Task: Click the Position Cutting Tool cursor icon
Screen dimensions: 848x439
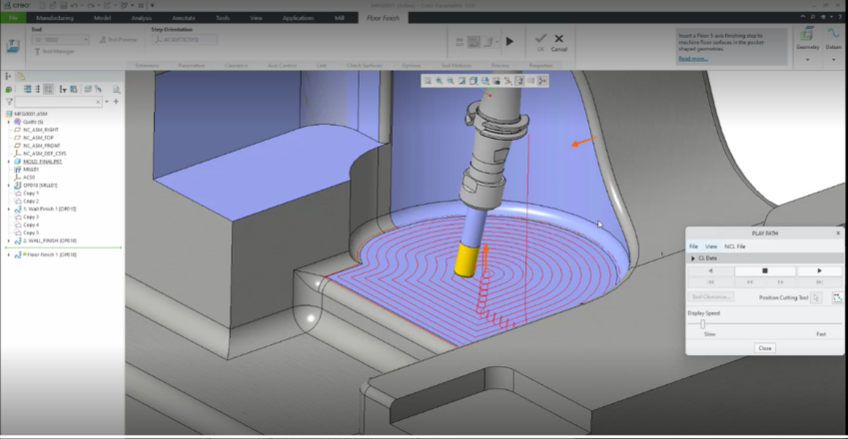Action: click(816, 297)
